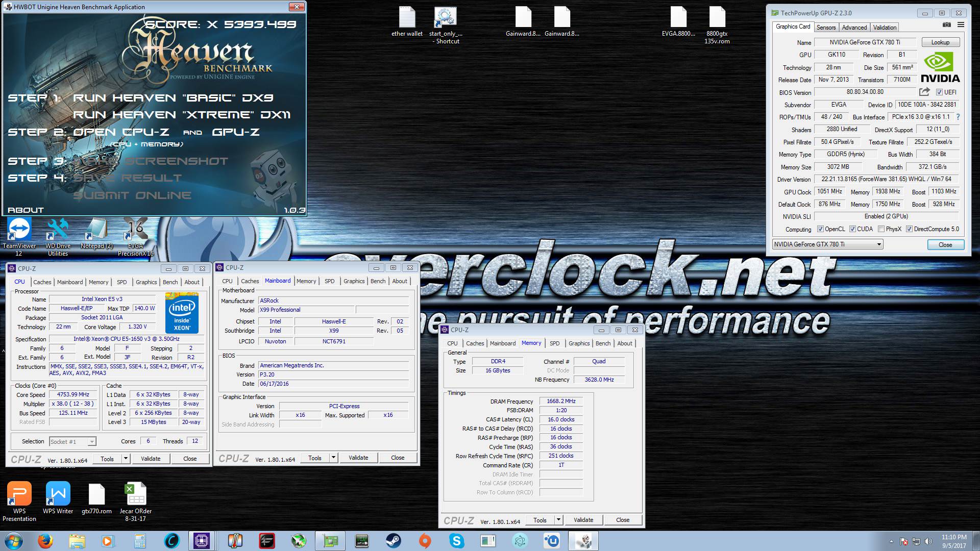Expand the GPU selector dropdown in GPU-Z
Screen dimensions: 980x551
[x=879, y=244]
